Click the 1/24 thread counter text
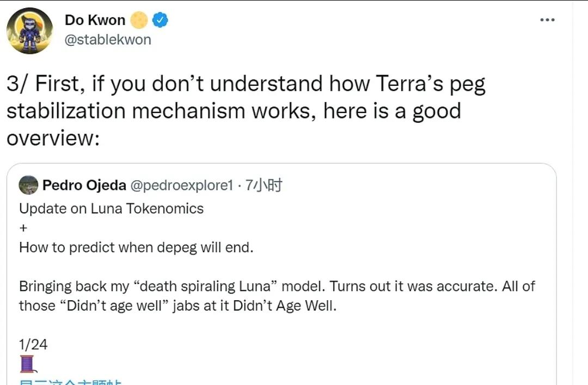Viewport: 588px width, 385px height. click(33, 344)
